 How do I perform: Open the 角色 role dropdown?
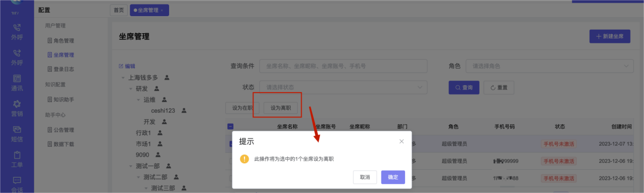pyautogui.click(x=549, y=66)
